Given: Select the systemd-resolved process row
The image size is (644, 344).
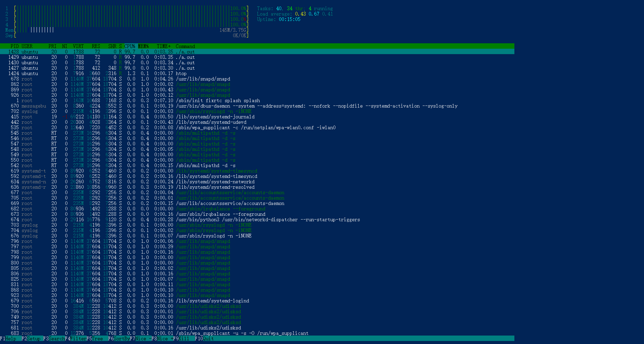Looking at the screenshot, I should 257,187.
